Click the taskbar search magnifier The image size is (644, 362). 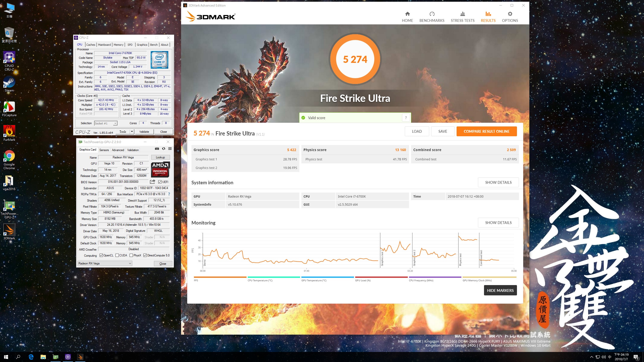pos(18,357)
